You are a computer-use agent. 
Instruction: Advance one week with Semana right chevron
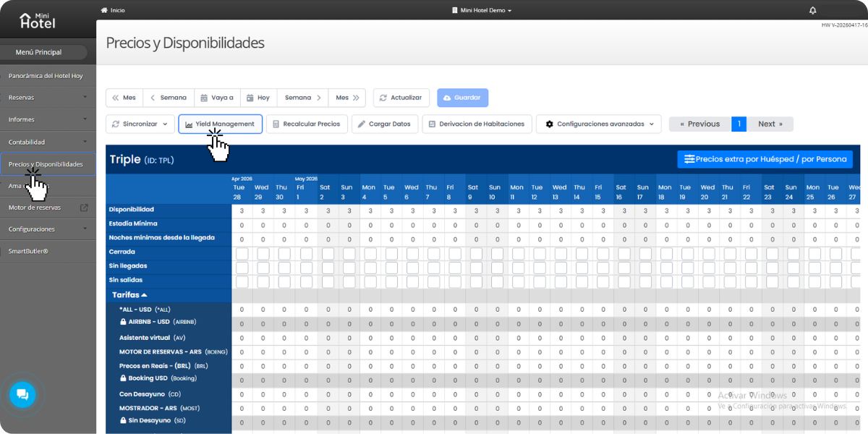coord(302,98)
